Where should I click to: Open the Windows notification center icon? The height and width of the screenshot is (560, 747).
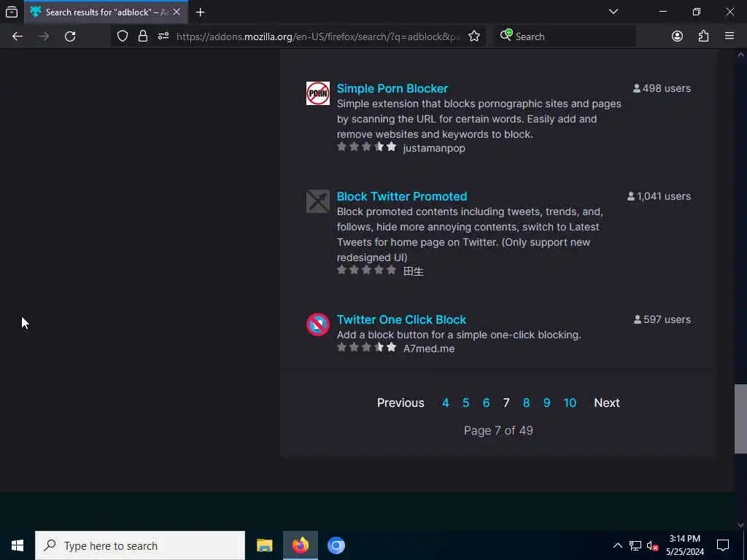tap(723, 545)
